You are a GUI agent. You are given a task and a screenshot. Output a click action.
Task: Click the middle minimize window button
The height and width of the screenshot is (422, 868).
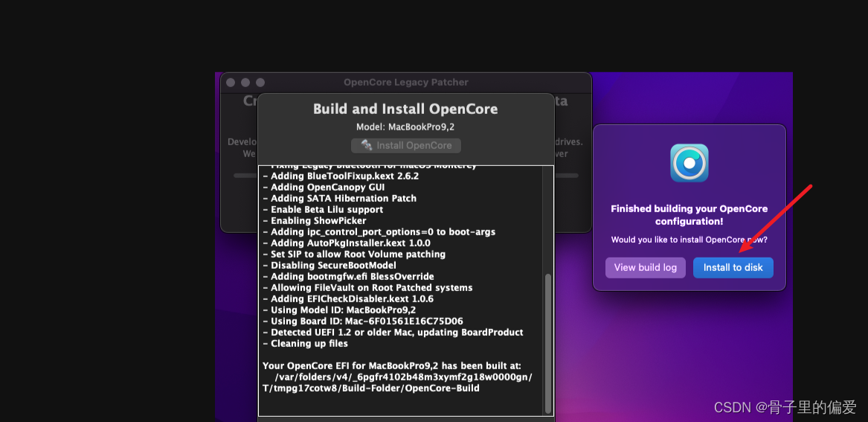(x=245, y=83)
